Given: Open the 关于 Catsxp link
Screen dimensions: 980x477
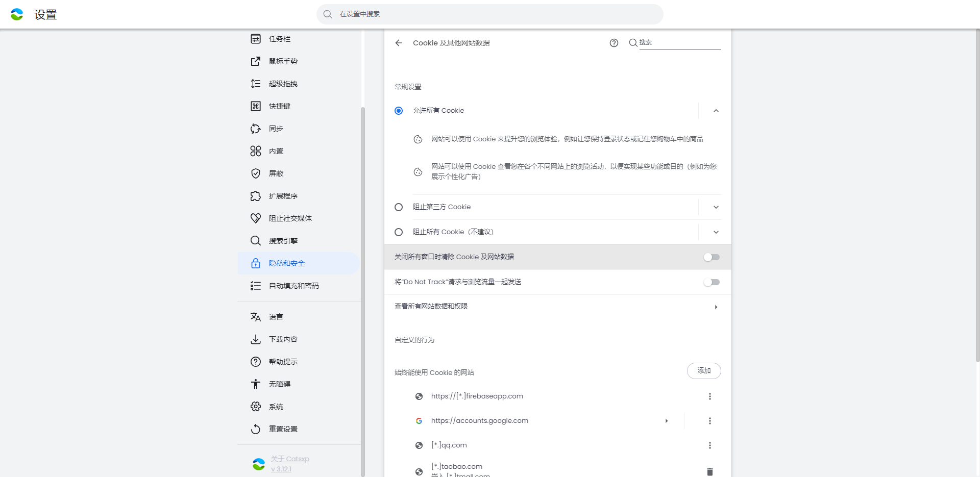Looking at the screenshot, I should 290,459.
